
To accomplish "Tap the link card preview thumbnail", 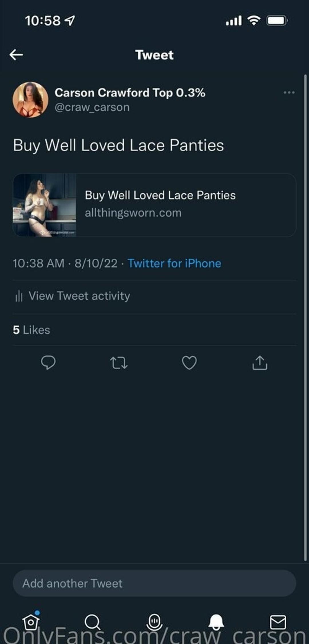I will pos(45,205).
